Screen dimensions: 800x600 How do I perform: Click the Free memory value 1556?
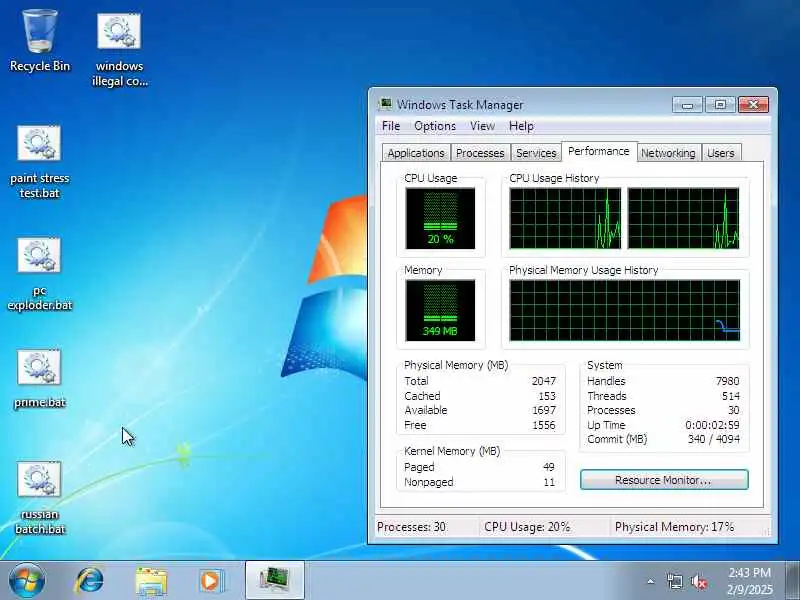coord(544,425)
